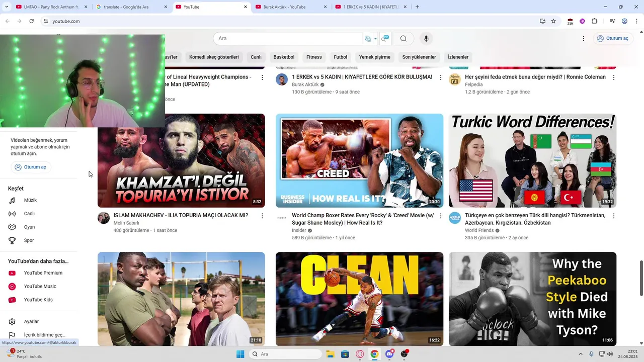Viewport: 644px width, 362px height.
Task: Switch to Burak Aktürk - YouTube tab
Action: coord(291,7)
